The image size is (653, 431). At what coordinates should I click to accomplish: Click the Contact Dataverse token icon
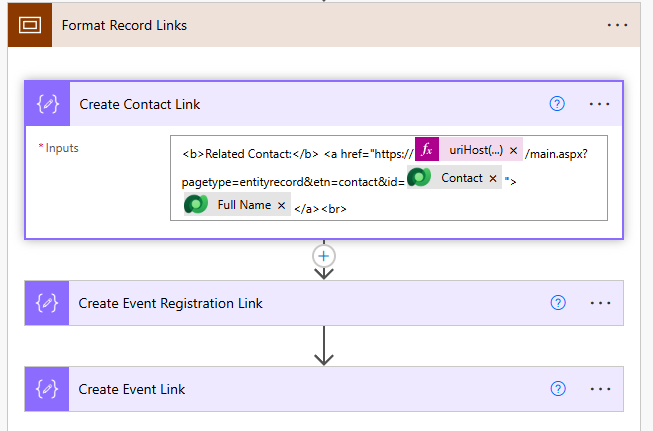pos(420,178)
